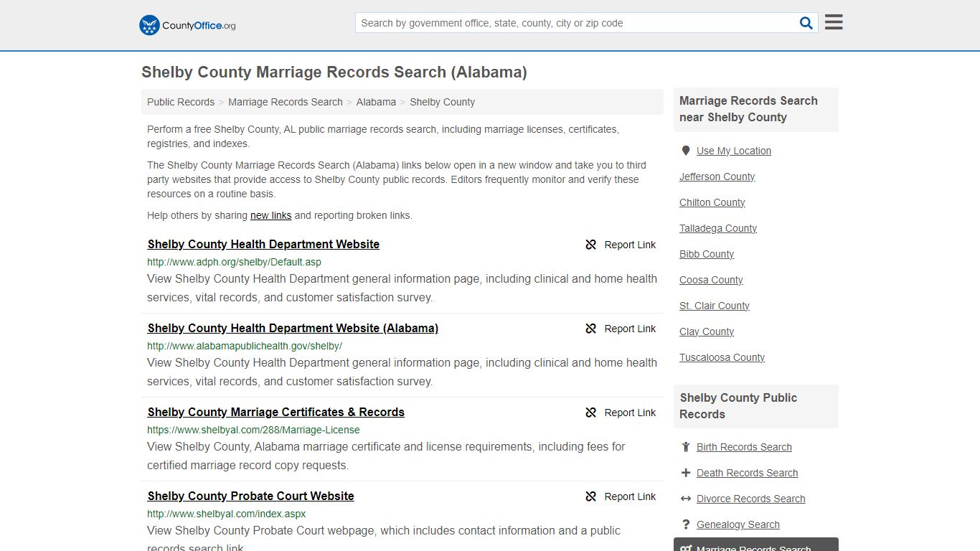980x551 pixels.
Task: Open Genealogy Search link
Action: (738, 524)
